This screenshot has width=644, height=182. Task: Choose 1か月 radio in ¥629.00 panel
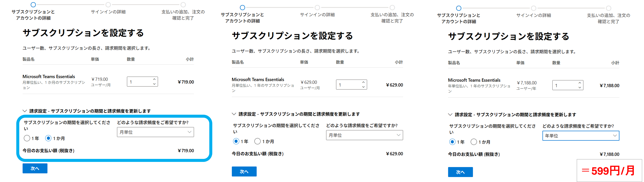(258, 141)
